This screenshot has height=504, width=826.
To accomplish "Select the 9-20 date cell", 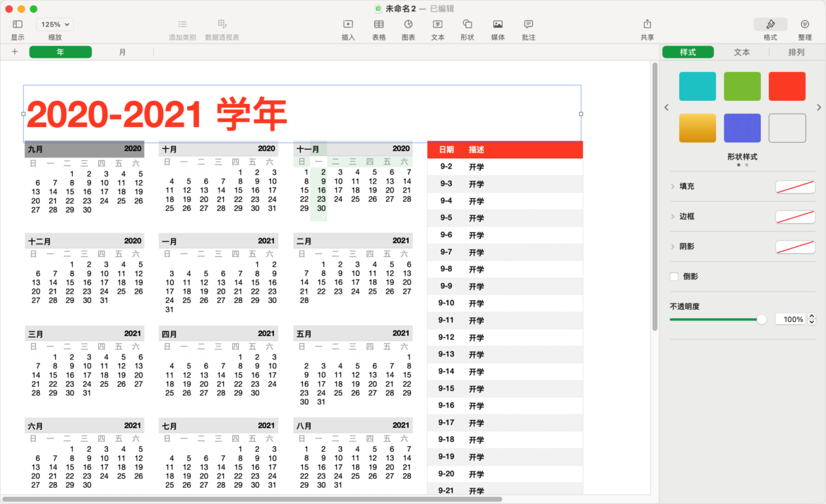I will tap(446, 474).
